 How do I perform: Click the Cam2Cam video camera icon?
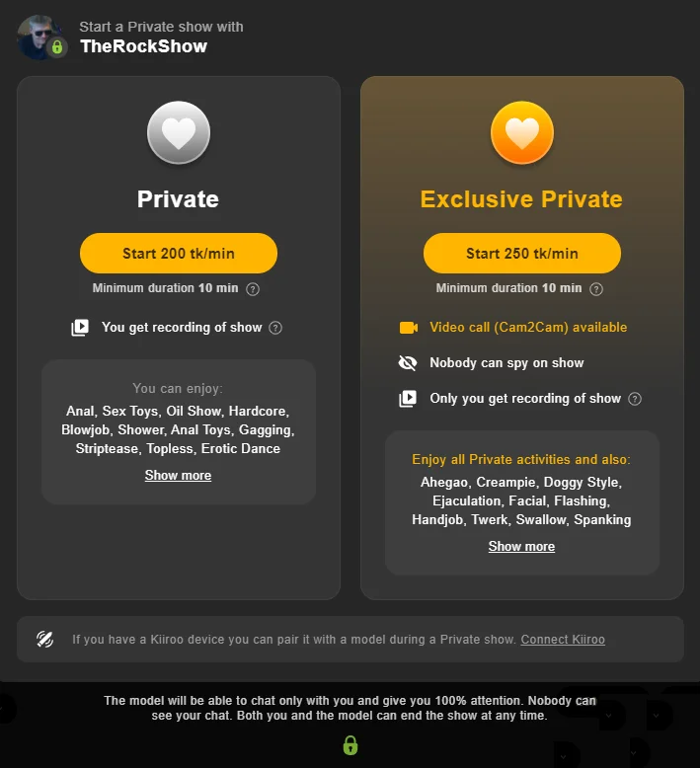(x=408, y=328)
